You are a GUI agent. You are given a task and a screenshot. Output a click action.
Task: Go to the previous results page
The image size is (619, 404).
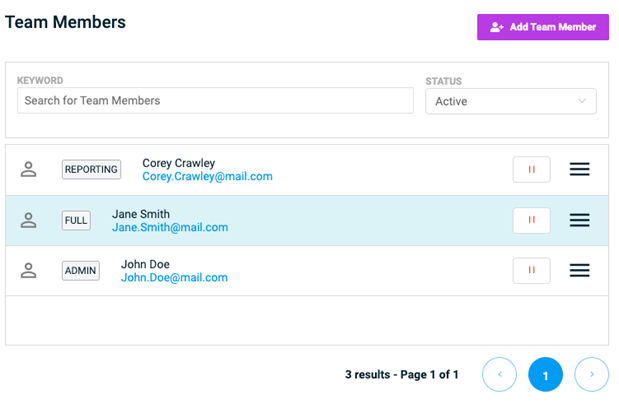coord(499,374)
